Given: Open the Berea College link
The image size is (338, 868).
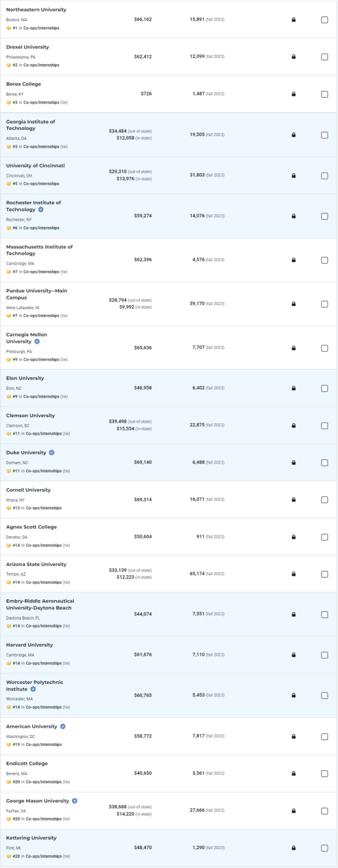Looking at the screenshot, I should [23, 84].
